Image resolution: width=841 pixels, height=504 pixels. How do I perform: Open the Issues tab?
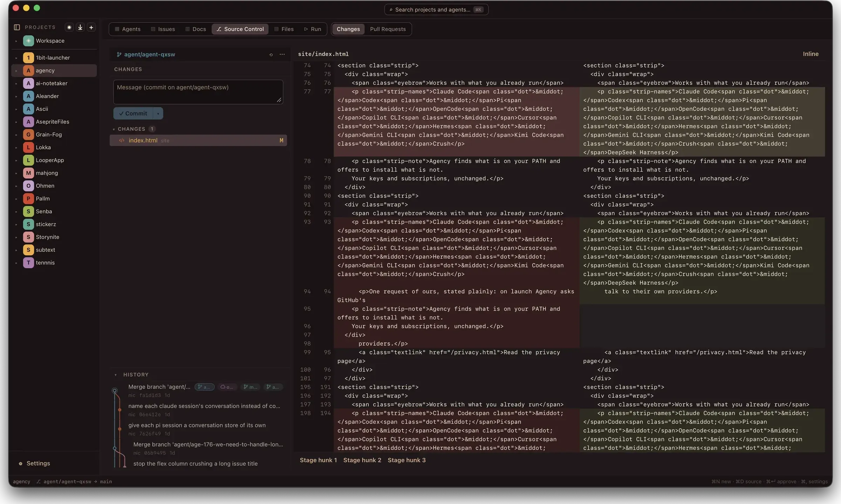coord(163,29)
